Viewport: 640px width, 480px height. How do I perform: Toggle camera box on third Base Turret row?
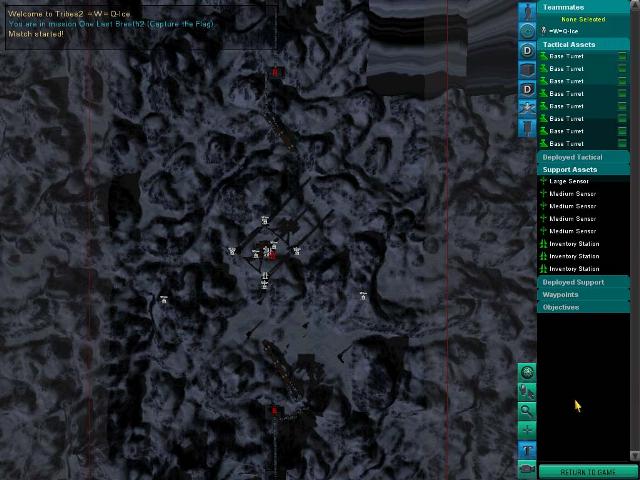point(622,81)
